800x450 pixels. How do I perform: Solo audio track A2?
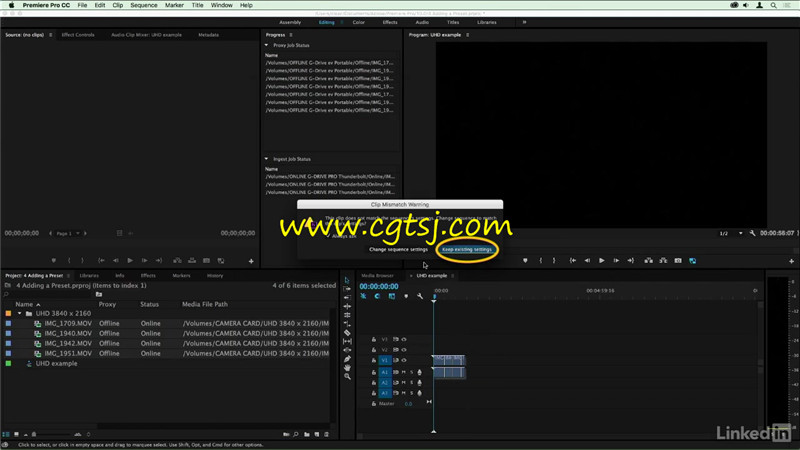click(412, 383)
